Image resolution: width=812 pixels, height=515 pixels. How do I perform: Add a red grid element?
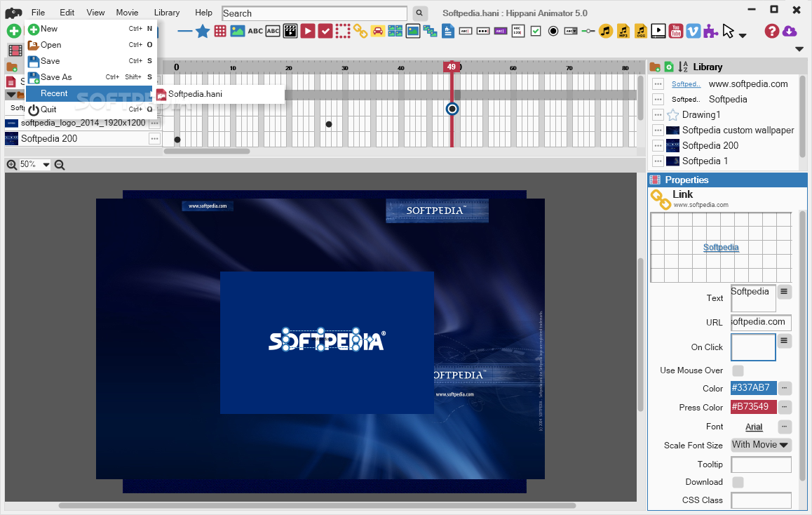(x=220, y=31)
